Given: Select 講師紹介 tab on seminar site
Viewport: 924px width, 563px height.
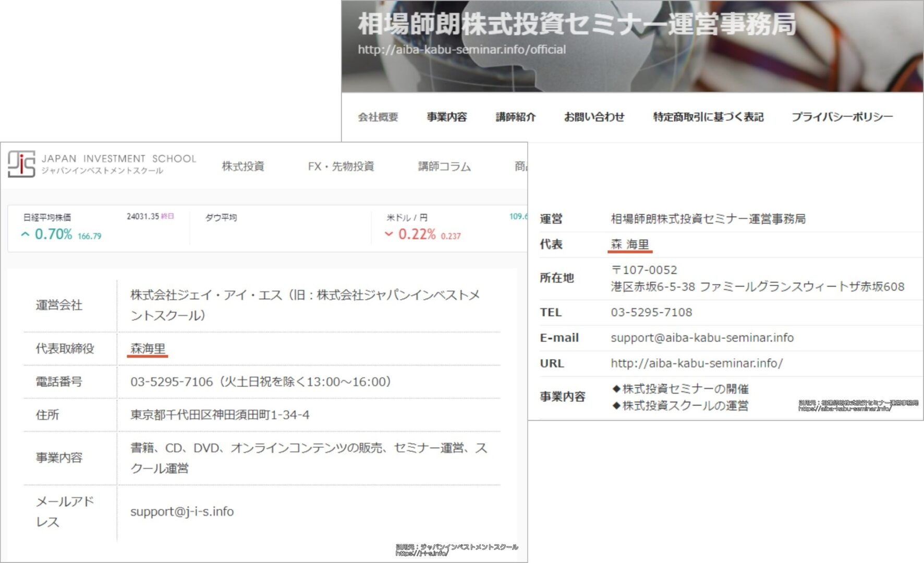Looking at the screenshot, I should point(516,117).
